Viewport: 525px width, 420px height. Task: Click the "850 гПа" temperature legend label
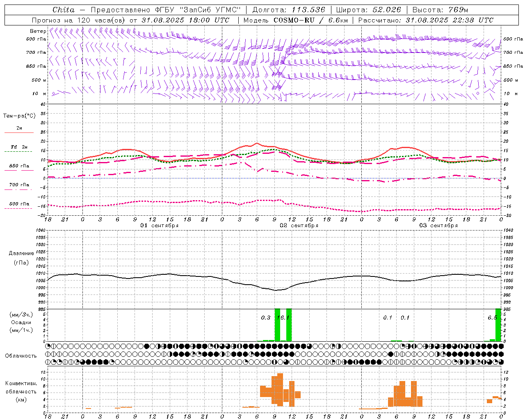coord(19,166)
